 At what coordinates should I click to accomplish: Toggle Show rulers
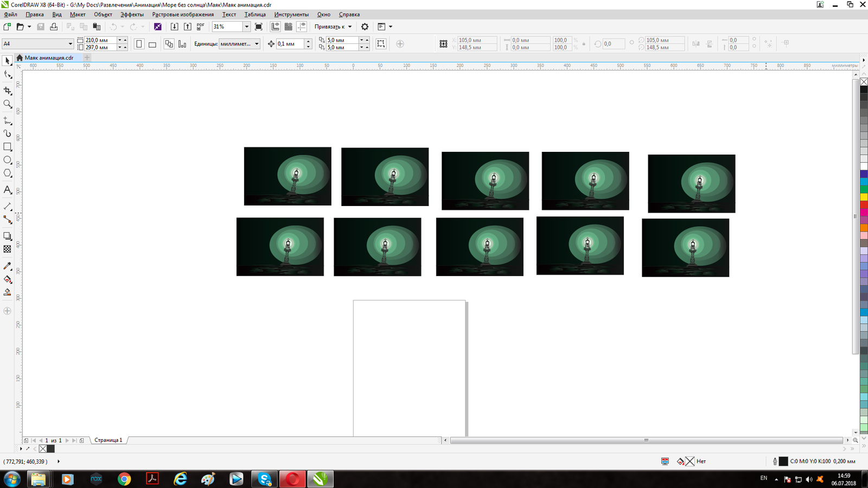(276, 27)
